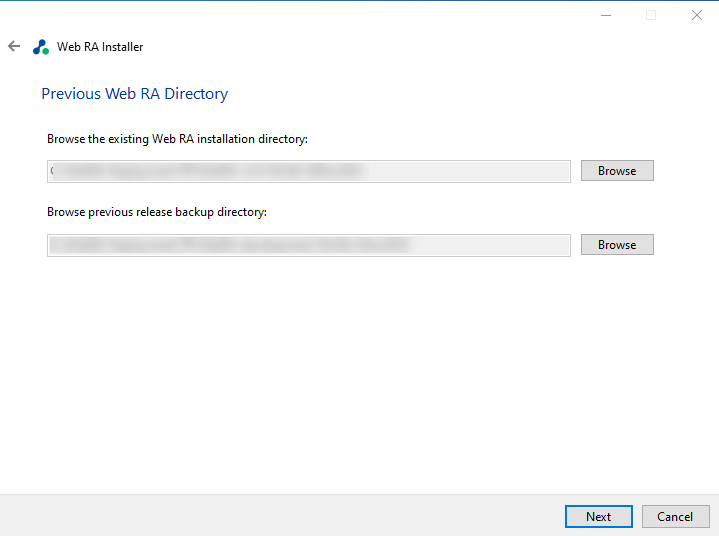
Task: Click the 'Web RA Installer' title text
Action: pyautogui.click(x=100, y=47)
